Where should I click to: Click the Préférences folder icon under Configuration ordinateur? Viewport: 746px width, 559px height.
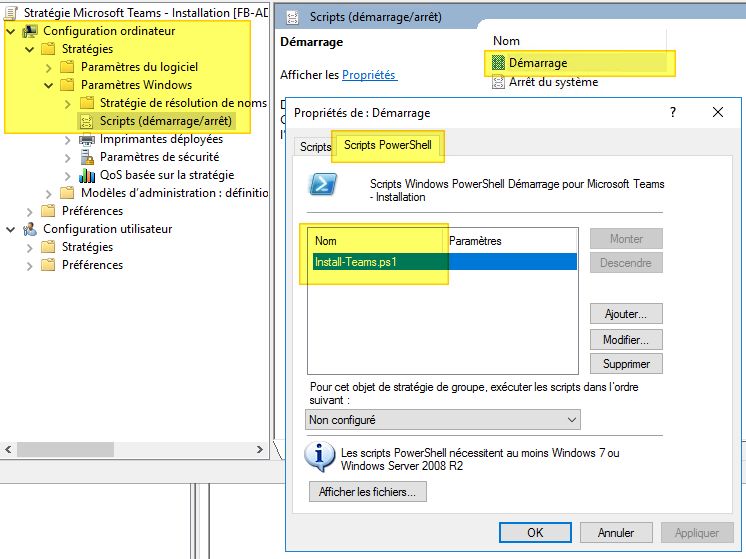pyautogui.click(x=48, y=211)
